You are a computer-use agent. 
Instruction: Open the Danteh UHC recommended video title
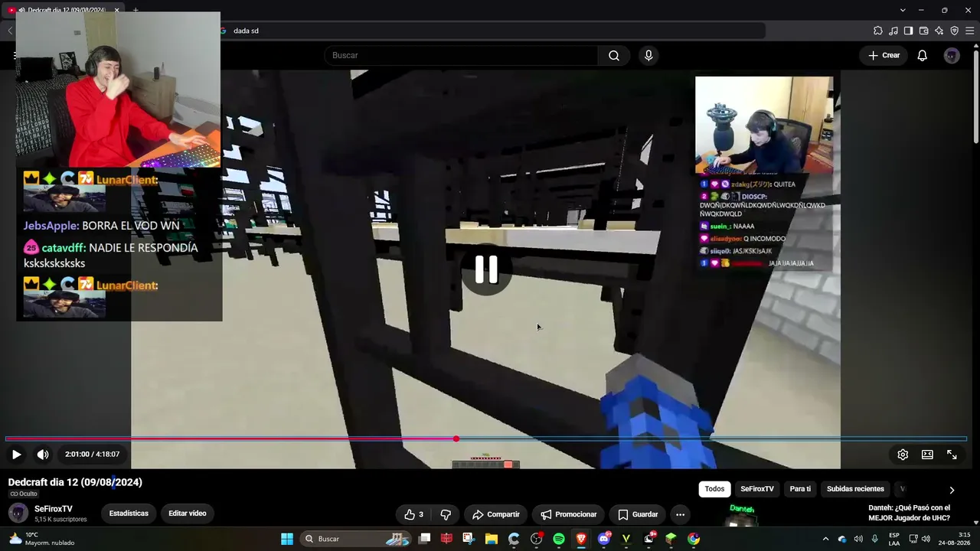(x=910, y=513)
